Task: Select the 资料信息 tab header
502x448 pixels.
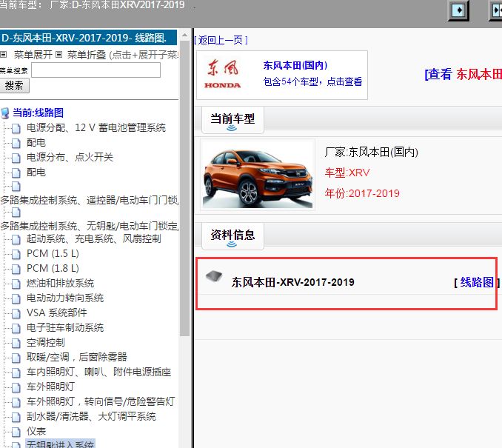Action: click(232, 236)
